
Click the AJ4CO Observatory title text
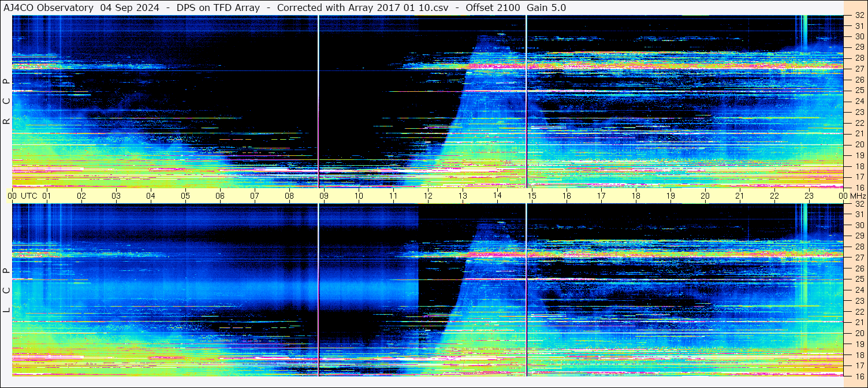(49, 8)
